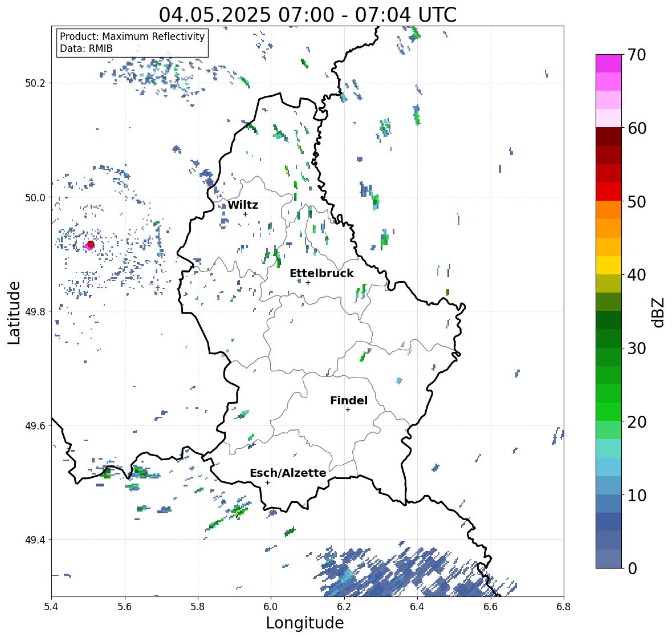
Task: Pick the yellow 40 dBZ colorbar segment
Action: click(609, 265)
